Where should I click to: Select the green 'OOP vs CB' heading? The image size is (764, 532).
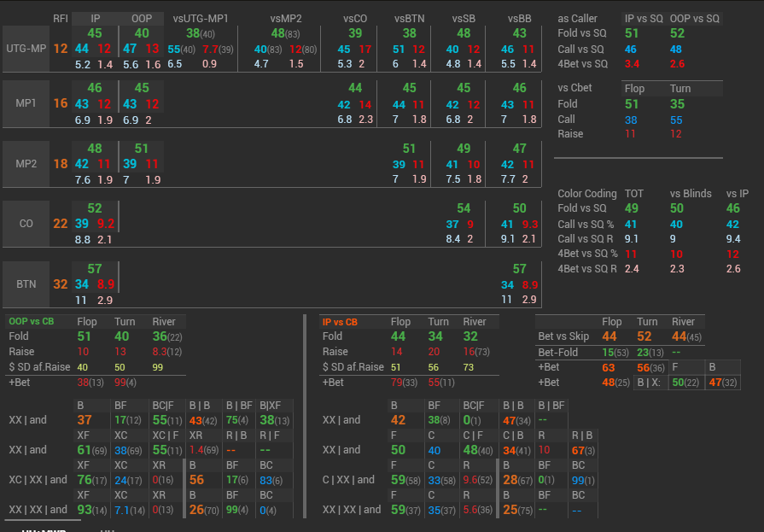point(31,322)
